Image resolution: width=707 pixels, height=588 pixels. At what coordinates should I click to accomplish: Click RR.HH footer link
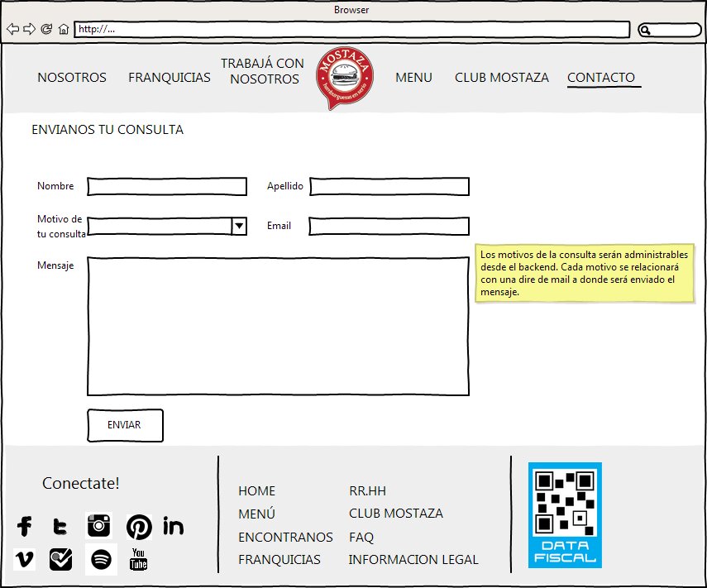[x=367, y=490]
